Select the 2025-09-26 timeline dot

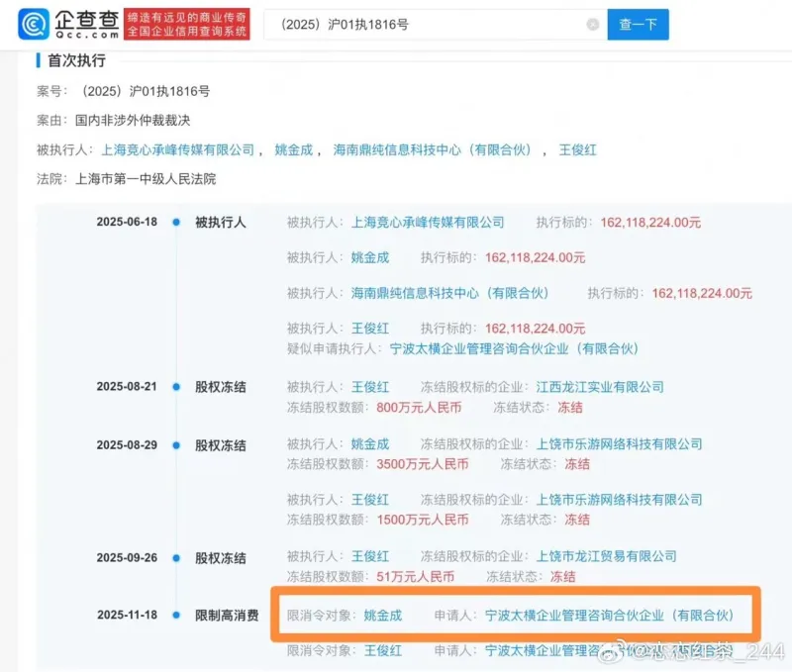tap(176, 557)
